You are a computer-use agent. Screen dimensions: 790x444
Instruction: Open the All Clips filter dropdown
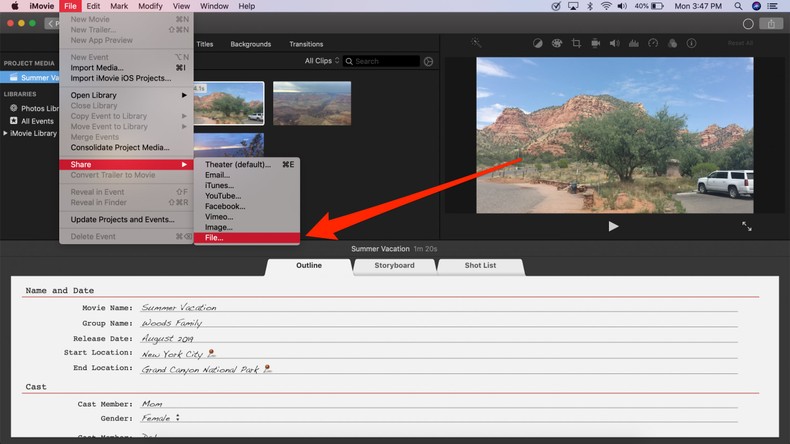pyautogui.click(x=320, y=61)
